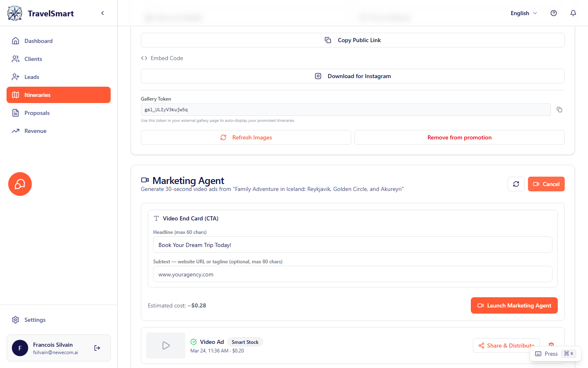Open the orange chat support bubble
Viewport: 588px width, 368px height.
coord(20,184)
